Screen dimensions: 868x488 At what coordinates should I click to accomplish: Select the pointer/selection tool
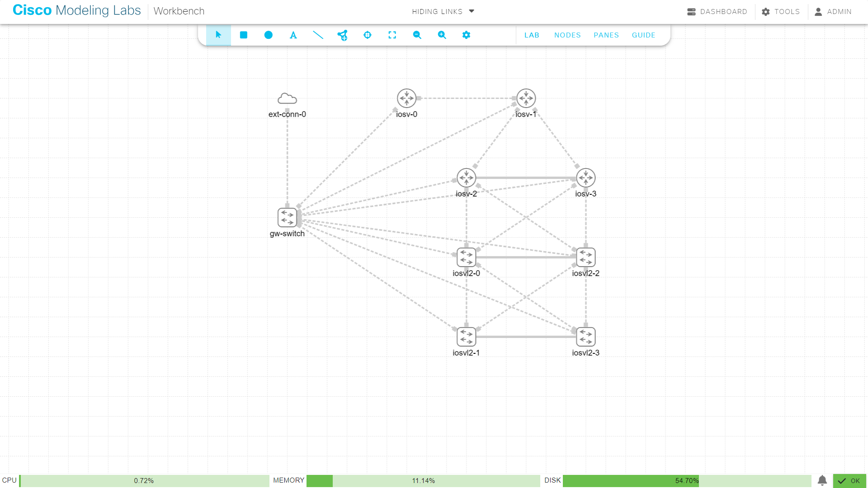[218, 35]
